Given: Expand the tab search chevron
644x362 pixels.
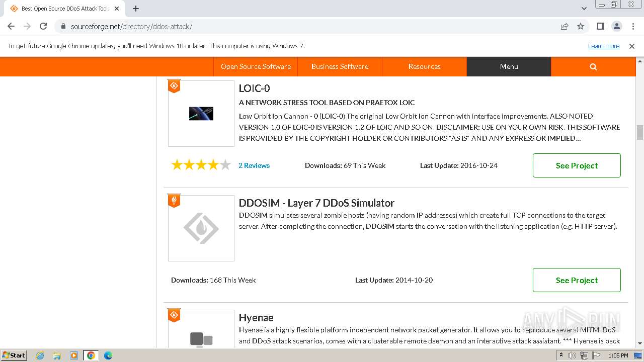Looking at the screenshot, I should coord(584,9).
